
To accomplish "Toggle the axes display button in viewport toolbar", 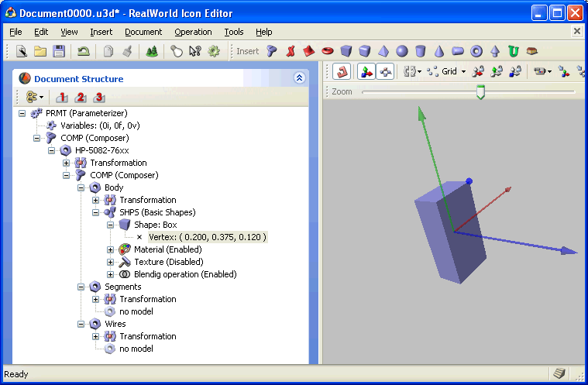I will tap(366, 71).
